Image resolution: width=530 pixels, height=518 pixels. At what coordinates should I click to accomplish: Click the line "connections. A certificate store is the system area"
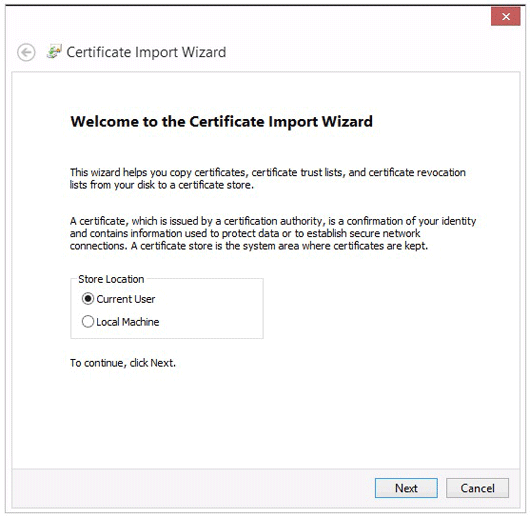(x=249, y=246)
